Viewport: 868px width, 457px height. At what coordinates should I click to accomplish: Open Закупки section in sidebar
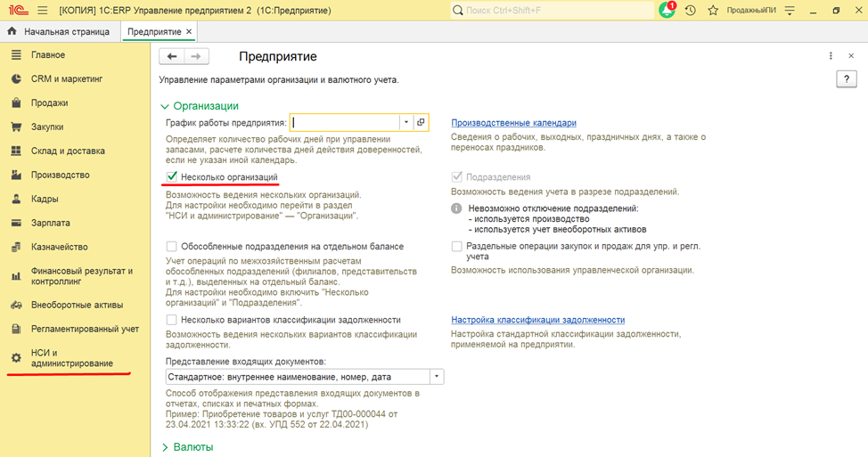tap(47, 126)
